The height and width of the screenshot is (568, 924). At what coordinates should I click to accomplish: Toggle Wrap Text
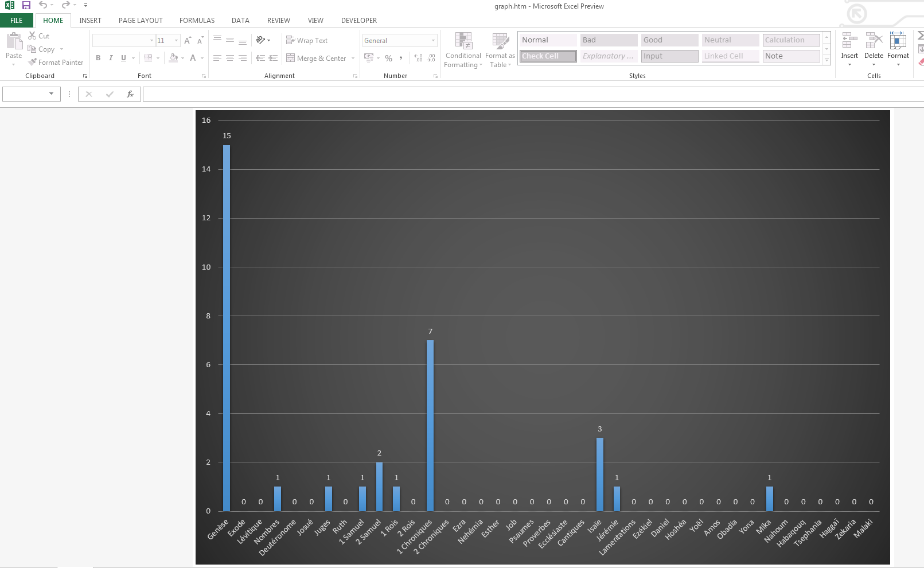[307, 41]
